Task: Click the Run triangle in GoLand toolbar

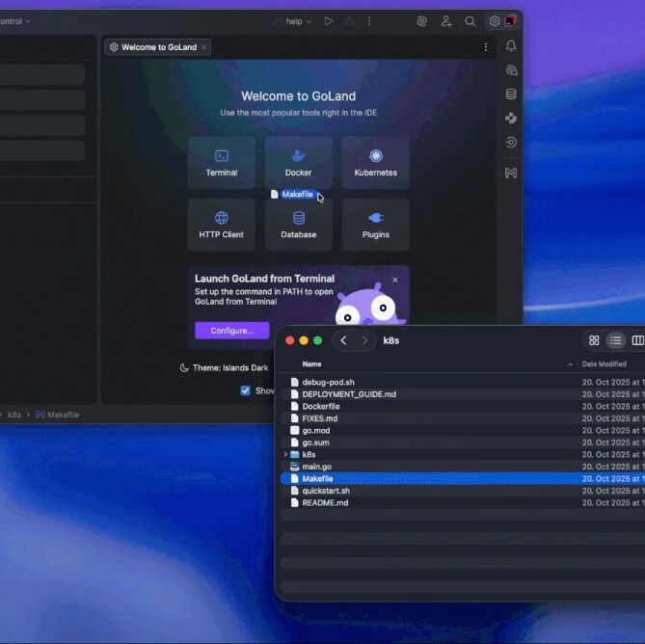Action: pos(328,21)
